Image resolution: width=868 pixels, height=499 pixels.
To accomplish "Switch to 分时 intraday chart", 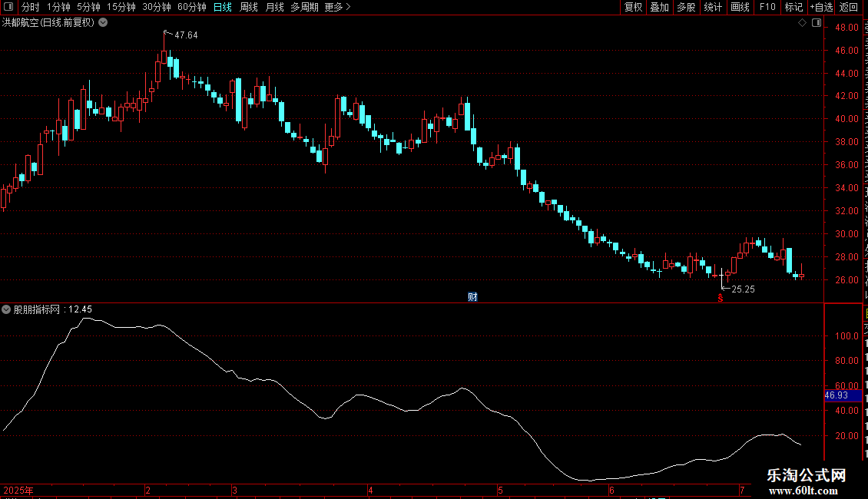I will click(x=31, y=7).
